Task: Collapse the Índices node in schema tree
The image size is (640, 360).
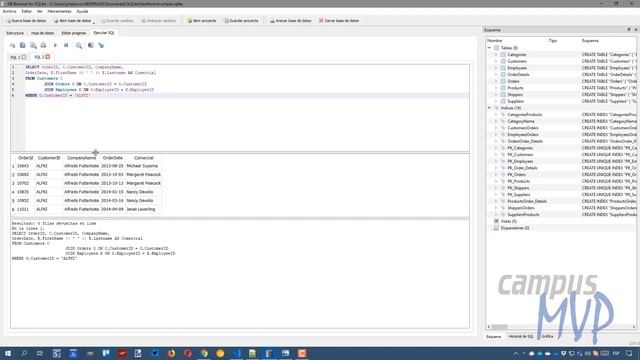Action: [489, 108]
